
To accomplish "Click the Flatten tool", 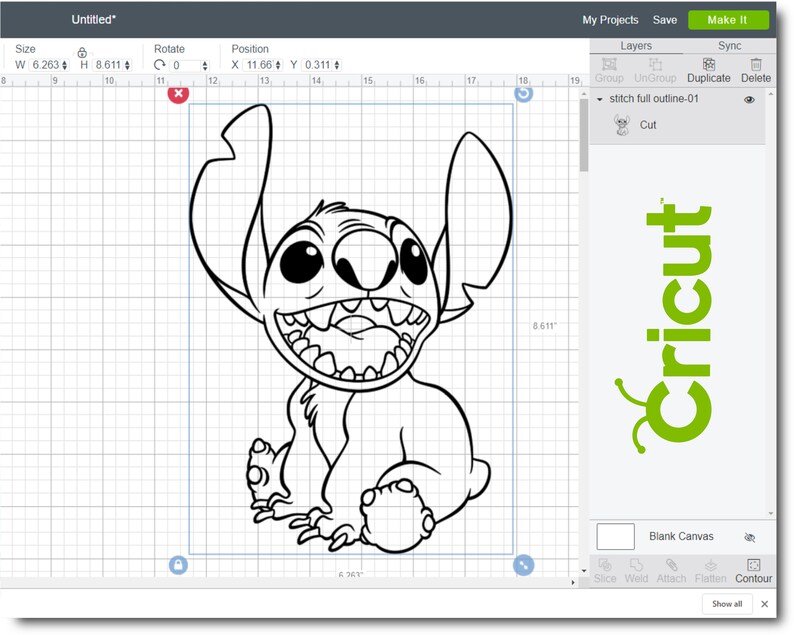I will (x=710, y=571).
